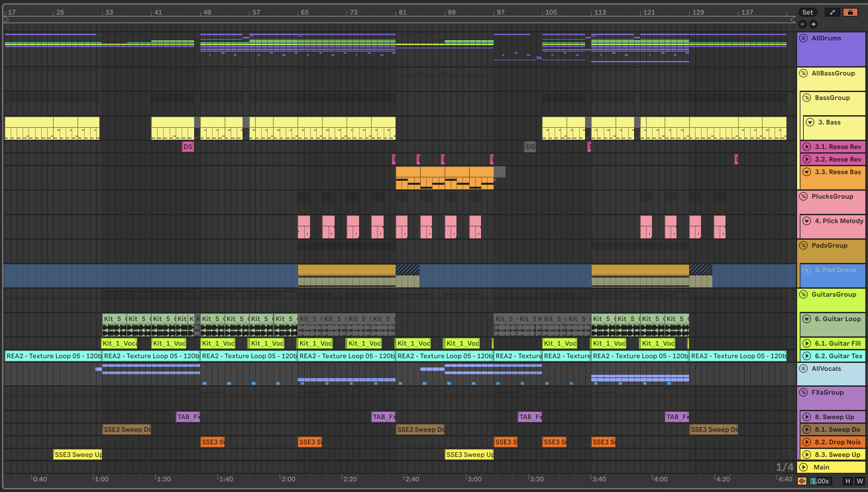
Task: Toggle automation mode line icon
Action: click(833, 13)
